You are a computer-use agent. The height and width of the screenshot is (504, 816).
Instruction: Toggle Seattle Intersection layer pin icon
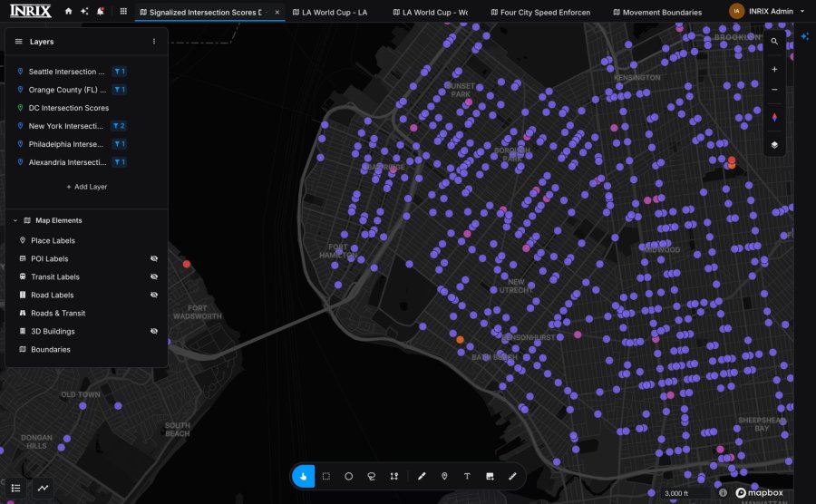[20, 72]
